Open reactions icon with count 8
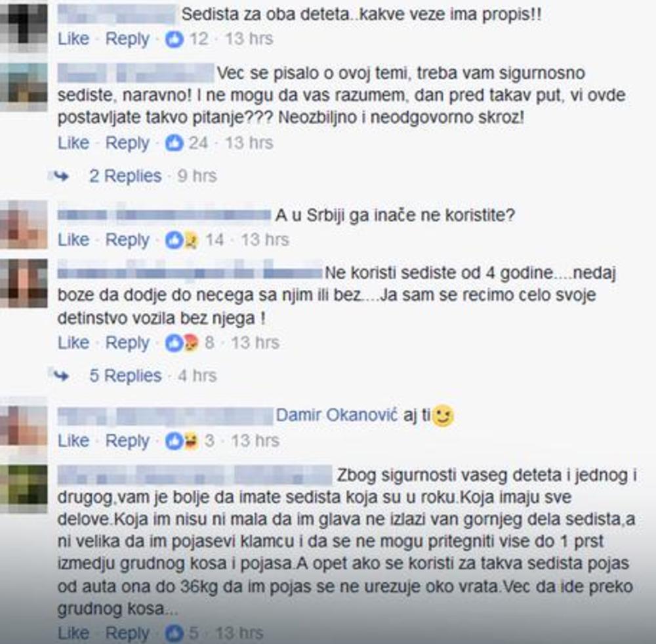656x644 pixels. point(182,343)
